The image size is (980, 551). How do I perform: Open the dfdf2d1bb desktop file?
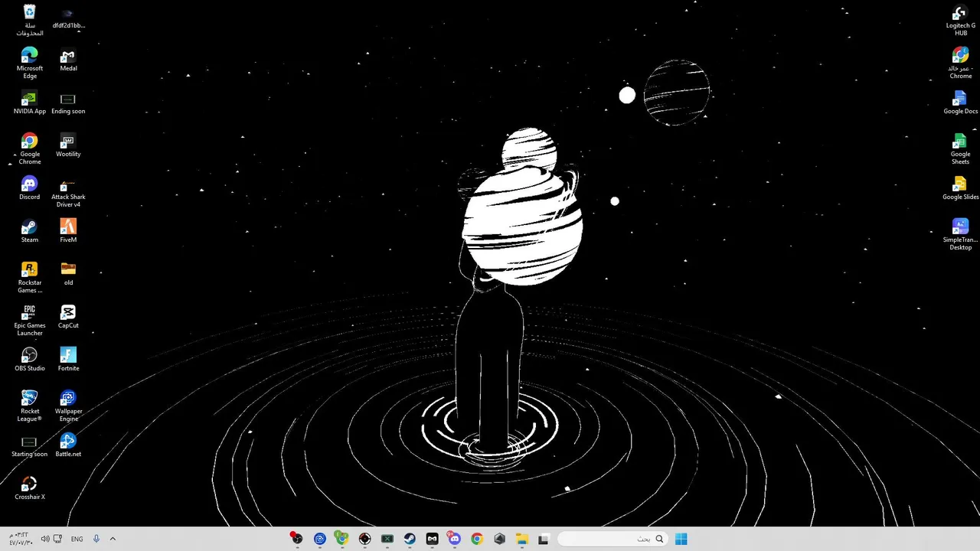pyautogui.click(x=68, y=18)
